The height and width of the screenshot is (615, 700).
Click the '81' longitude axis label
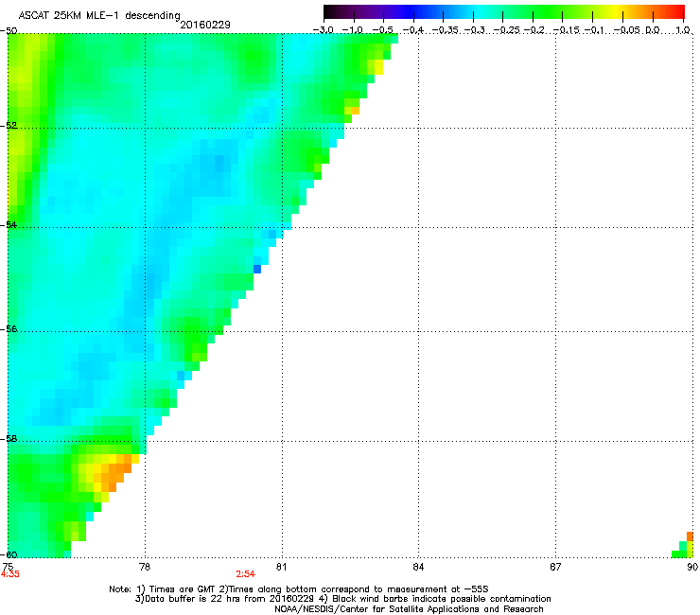281,567
